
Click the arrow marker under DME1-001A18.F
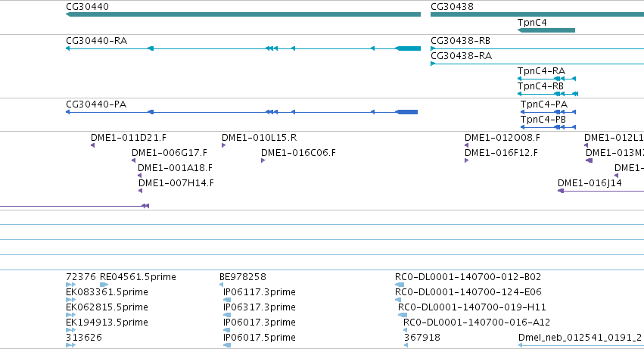point(140,176)
